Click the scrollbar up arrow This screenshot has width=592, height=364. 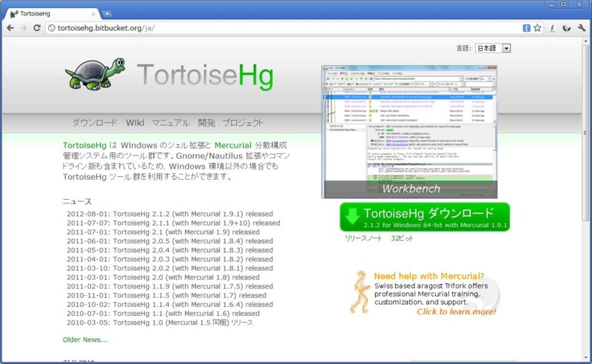tap(585, 41)
